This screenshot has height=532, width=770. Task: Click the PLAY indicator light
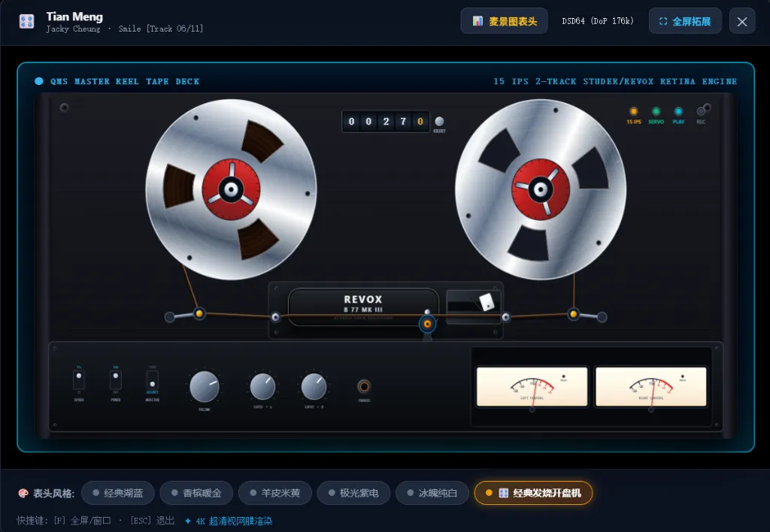pyautogui.click(x=678, y=111)
